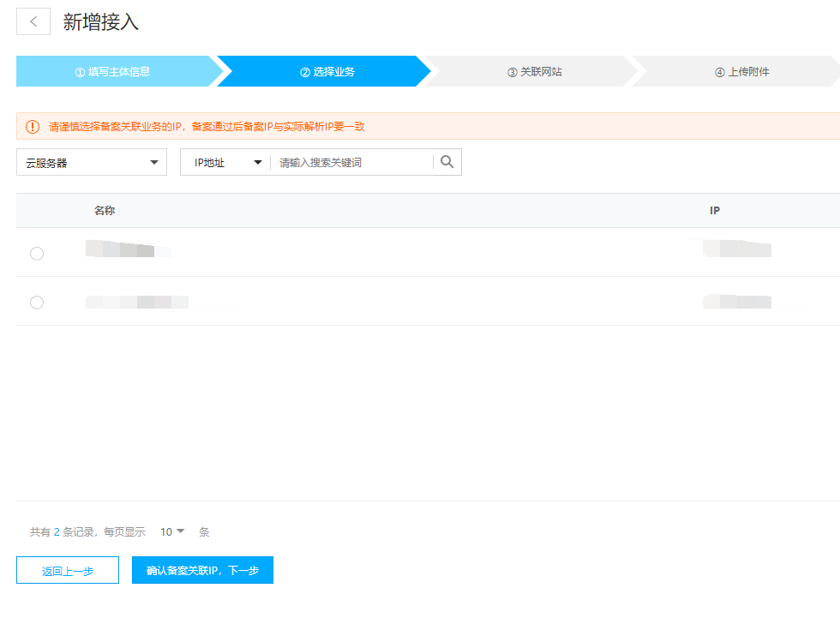Click the search magnifier icon
This screenshot has height=618, width=840.
click(447, 162)
